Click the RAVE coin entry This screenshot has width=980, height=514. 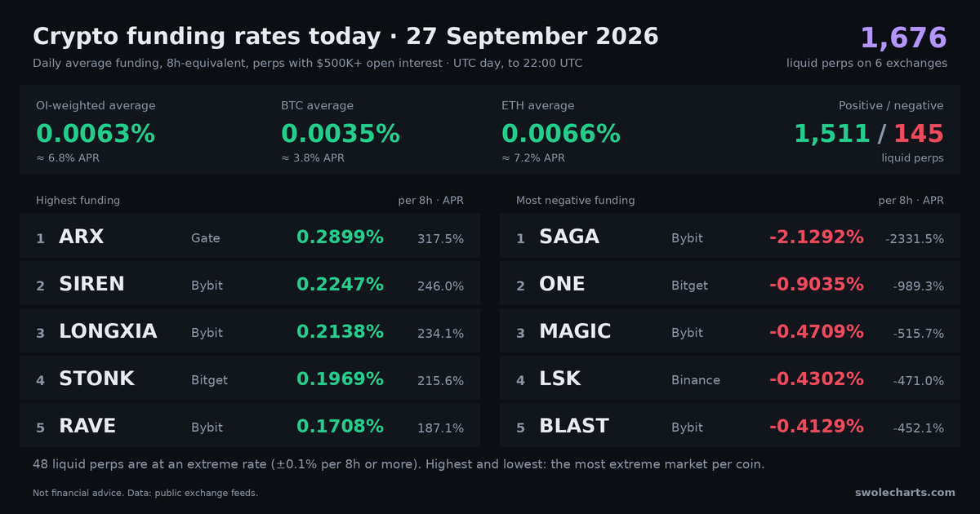[87, 426]
